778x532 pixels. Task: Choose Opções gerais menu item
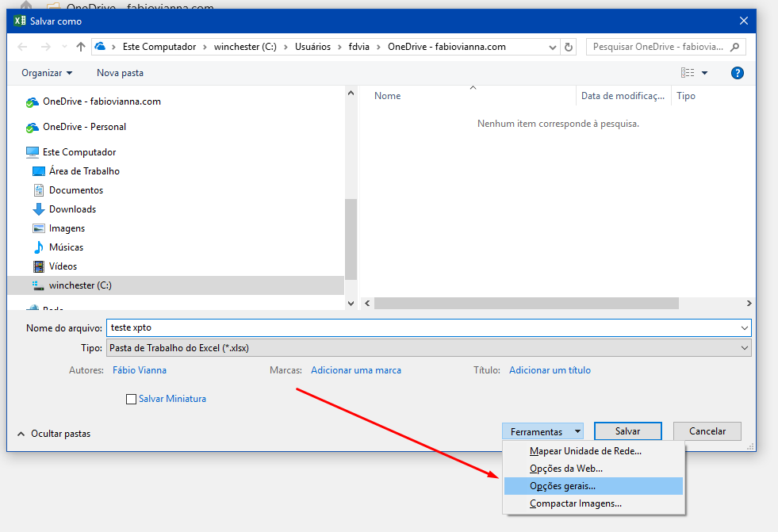pyautogui.click(x=593, y=486)
